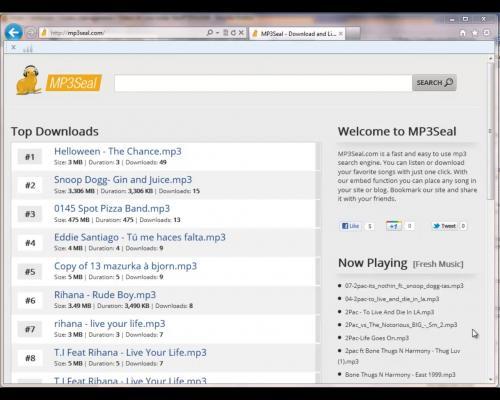Viewport: 500px width, 400px height.
Task: Close the MP3Seal tab
Action: 341,34
